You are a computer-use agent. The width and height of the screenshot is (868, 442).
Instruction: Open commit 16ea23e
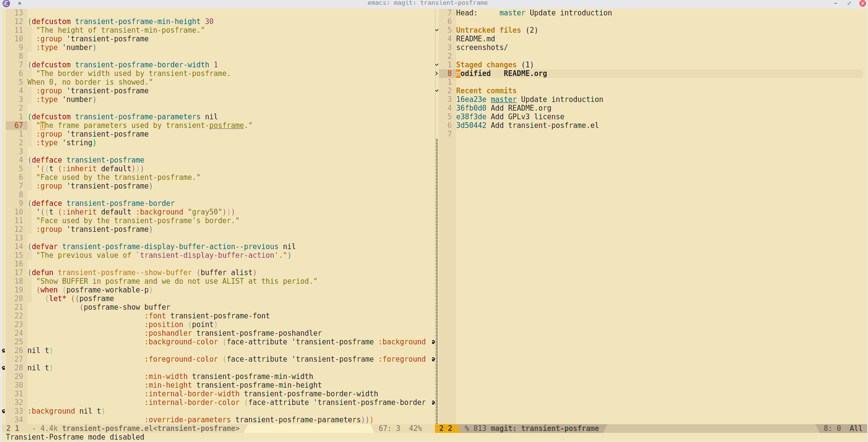pos(471,100)
